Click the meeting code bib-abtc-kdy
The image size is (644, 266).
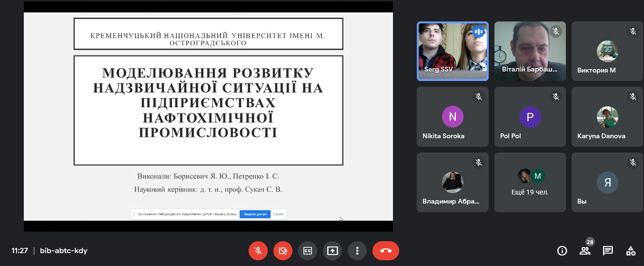click(64, 251)
